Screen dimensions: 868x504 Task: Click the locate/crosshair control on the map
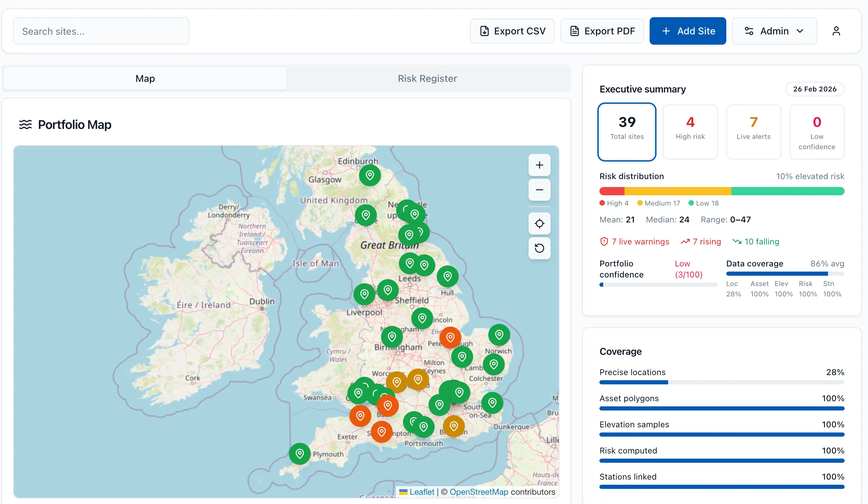pos(539,223)
